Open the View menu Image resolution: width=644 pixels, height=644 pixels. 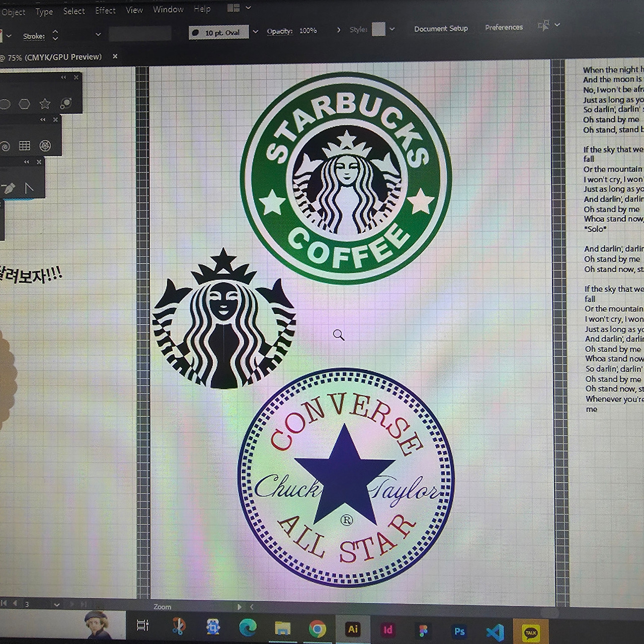(134, 10)
